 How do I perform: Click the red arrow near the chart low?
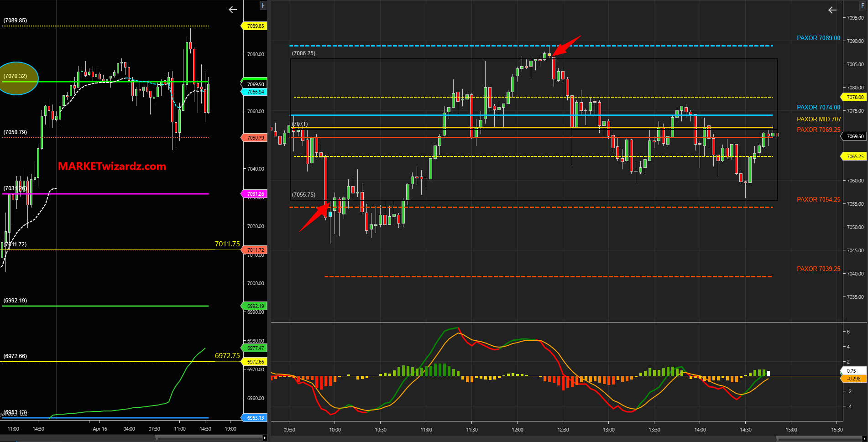(x=314, y=218)
